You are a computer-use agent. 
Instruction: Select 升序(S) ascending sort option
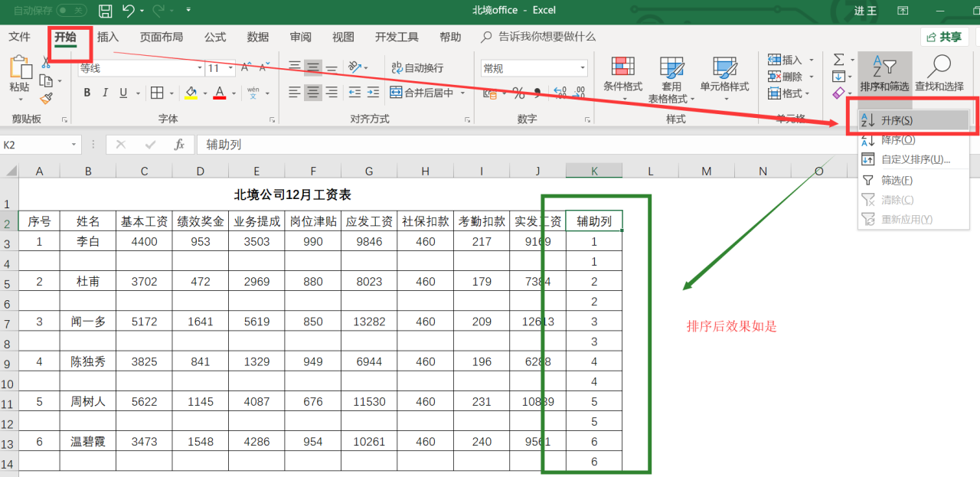tap(913, 120)
